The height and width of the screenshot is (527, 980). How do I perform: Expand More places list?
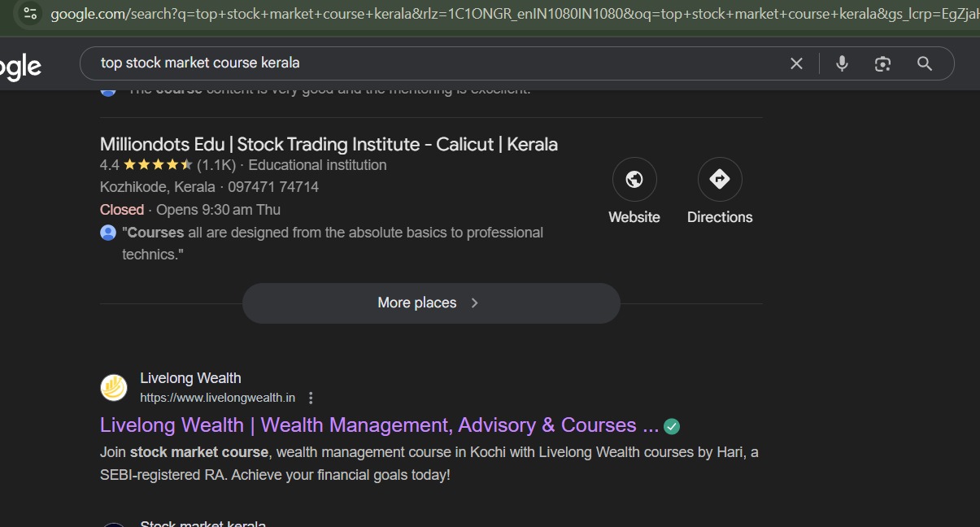click(x=431, y=303)
